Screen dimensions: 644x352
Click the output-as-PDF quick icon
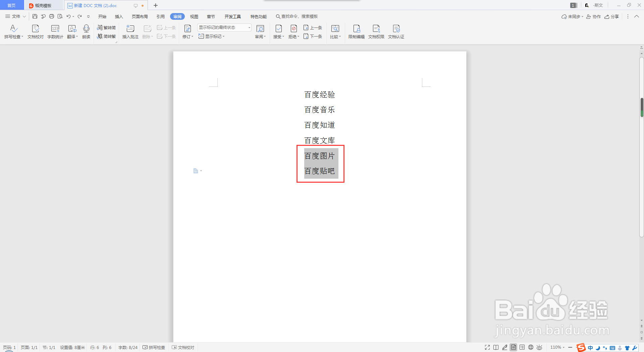click(43, 16)
